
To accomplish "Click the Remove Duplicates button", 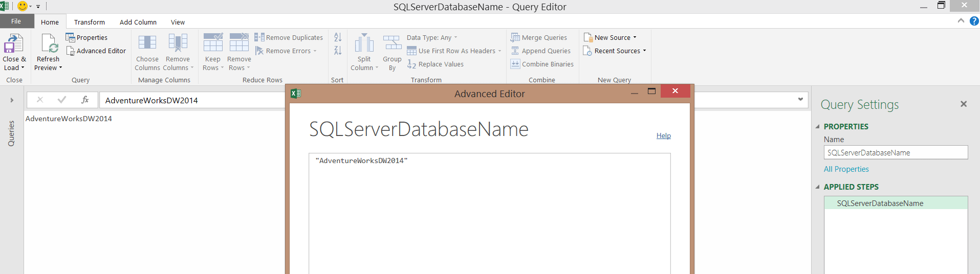I will (x=289, y=38).
